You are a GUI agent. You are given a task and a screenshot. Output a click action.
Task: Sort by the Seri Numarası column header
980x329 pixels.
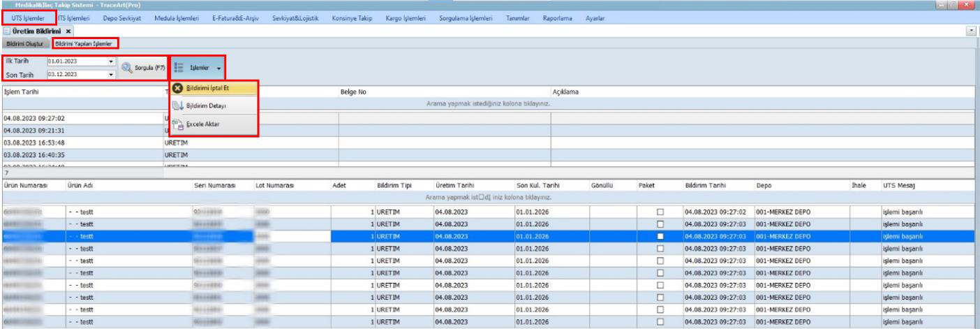(x=214, y=185)
